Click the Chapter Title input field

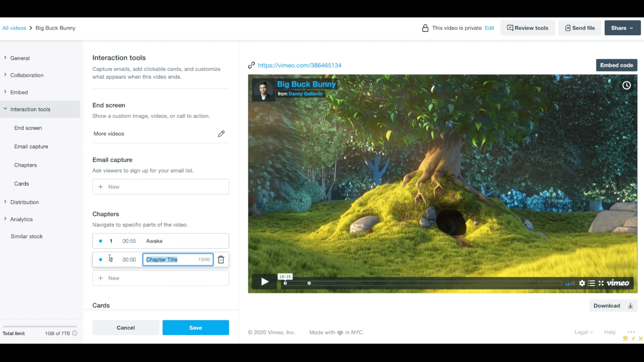tap(178, 260)
